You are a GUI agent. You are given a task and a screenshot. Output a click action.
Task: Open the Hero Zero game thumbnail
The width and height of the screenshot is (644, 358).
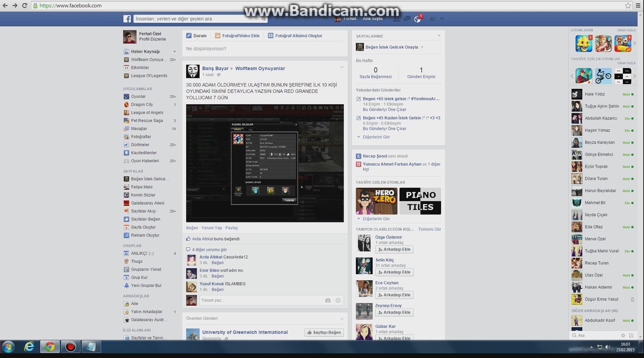tap(377, 201)
